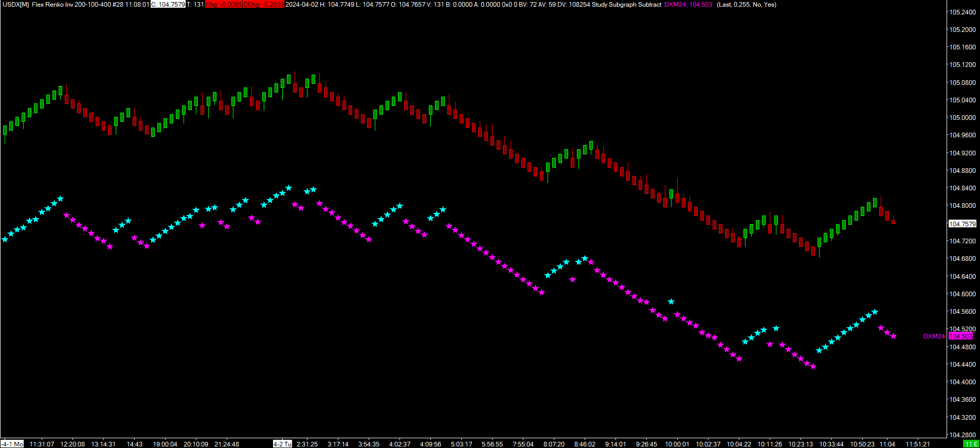The height and width of the screenshot is (448, 980).
Task: Click the 104.2800 price scale label
Action: [962, 435]
